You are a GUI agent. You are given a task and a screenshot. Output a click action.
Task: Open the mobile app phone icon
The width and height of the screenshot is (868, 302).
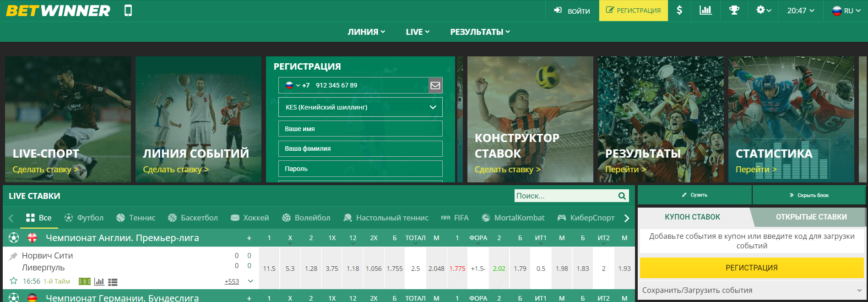(128, 11)
